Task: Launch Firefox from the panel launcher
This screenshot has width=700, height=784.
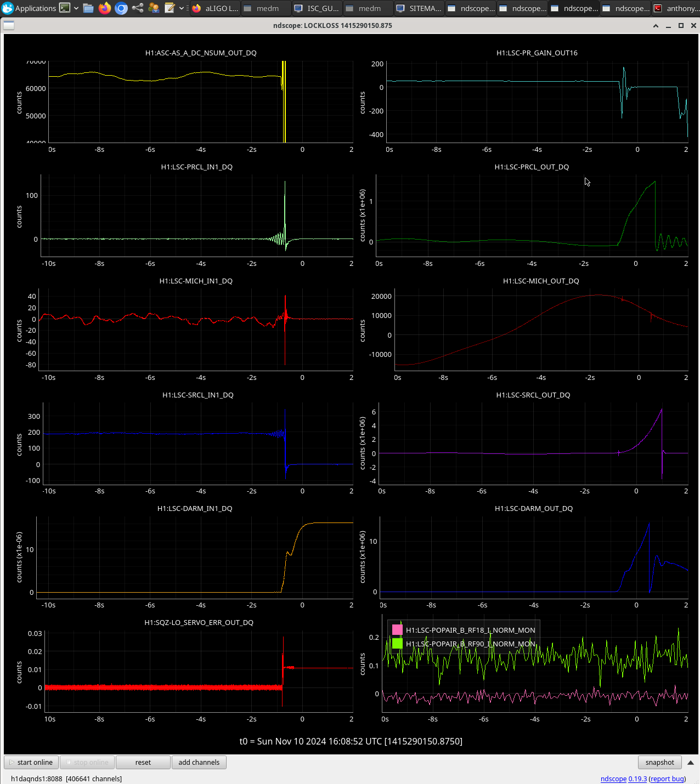Action: (105, 8)
